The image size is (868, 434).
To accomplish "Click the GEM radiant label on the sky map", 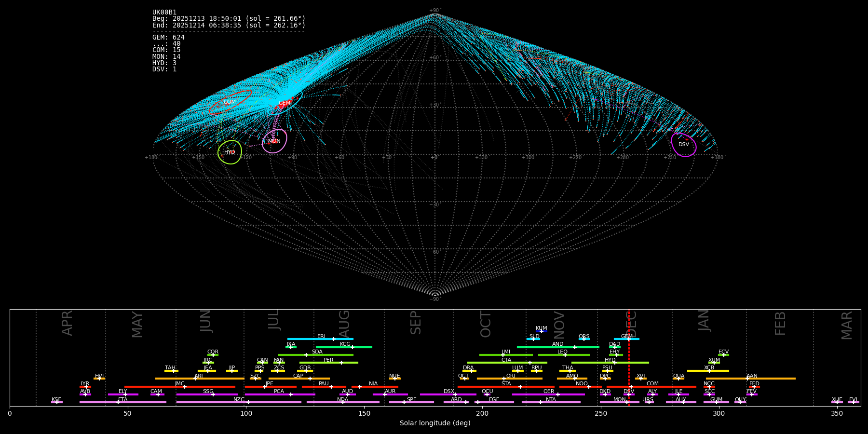I will click(x=285, y=103).
